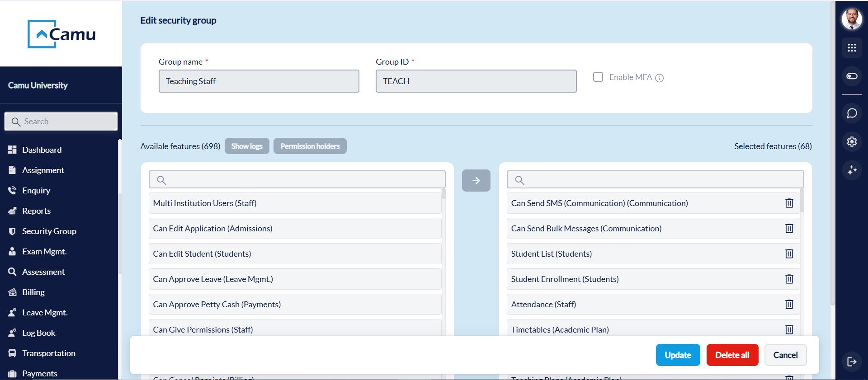Click the MFA info icon
The height and width of the screenshot is (380, 868).
(x=660, y=78)
